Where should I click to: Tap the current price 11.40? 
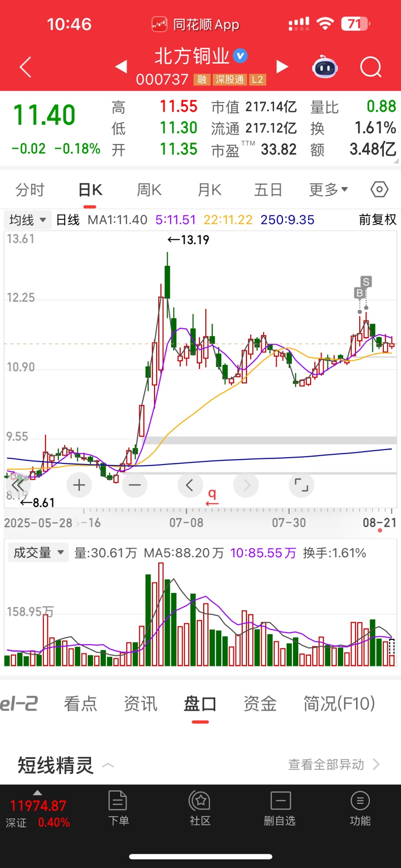click(44, 115)
